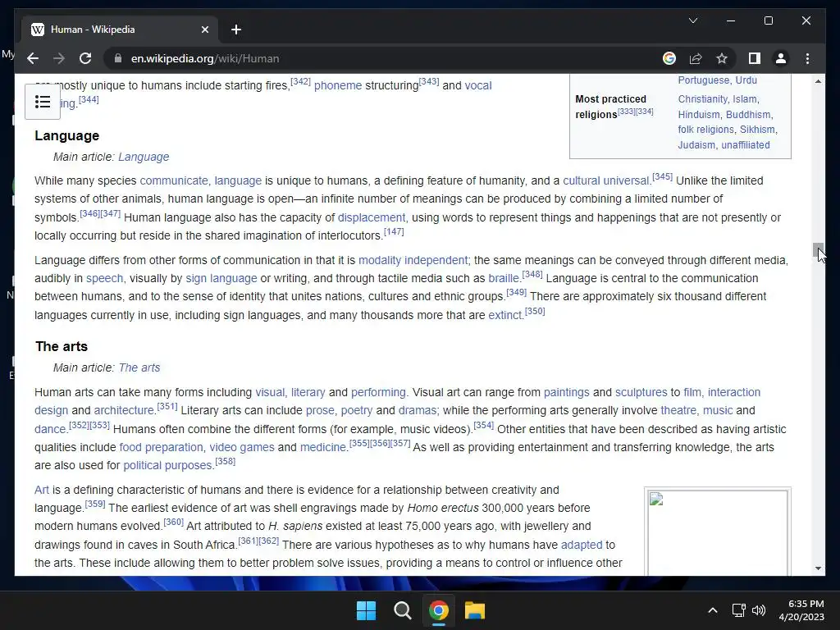Open the 'Buddhism' infobox link
This screenshot has width=840, height=630.
pyautogui.click(x=748, y=115)
